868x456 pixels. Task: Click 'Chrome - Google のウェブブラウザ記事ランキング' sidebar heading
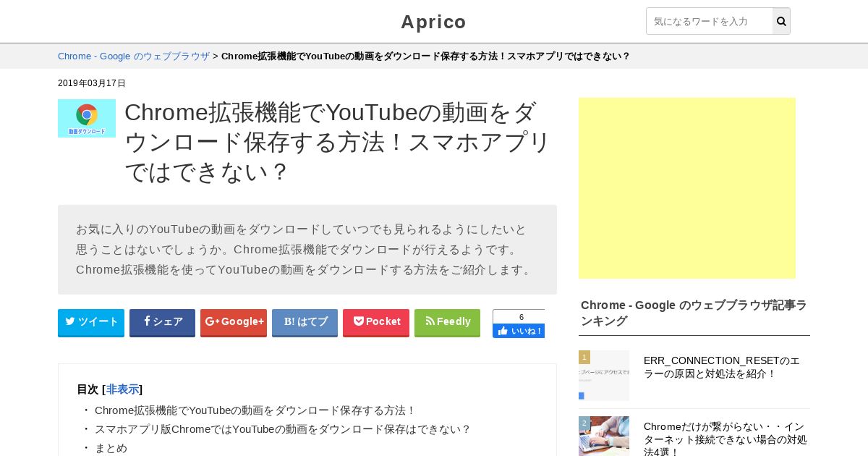pyautogui.click(x=694, y=313)
